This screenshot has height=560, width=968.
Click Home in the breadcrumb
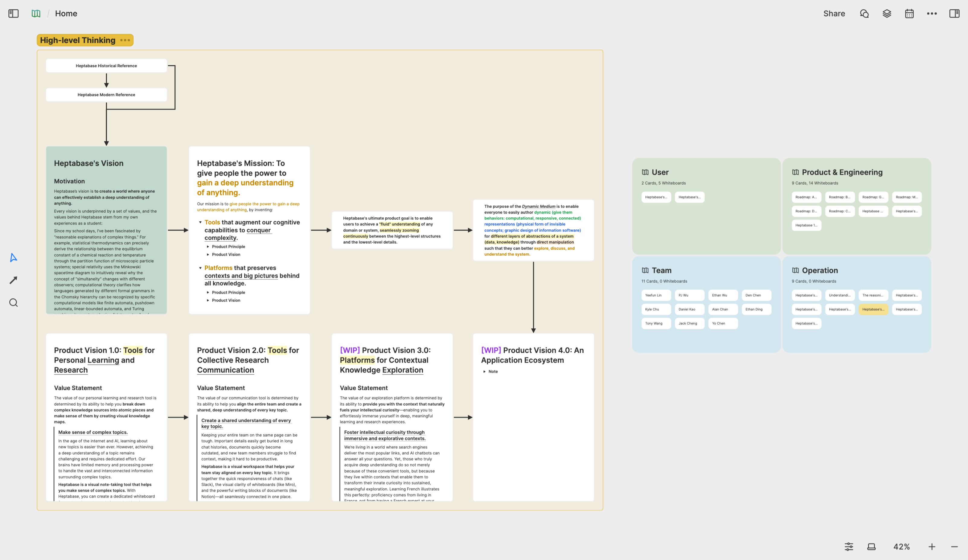click(66, 13)
